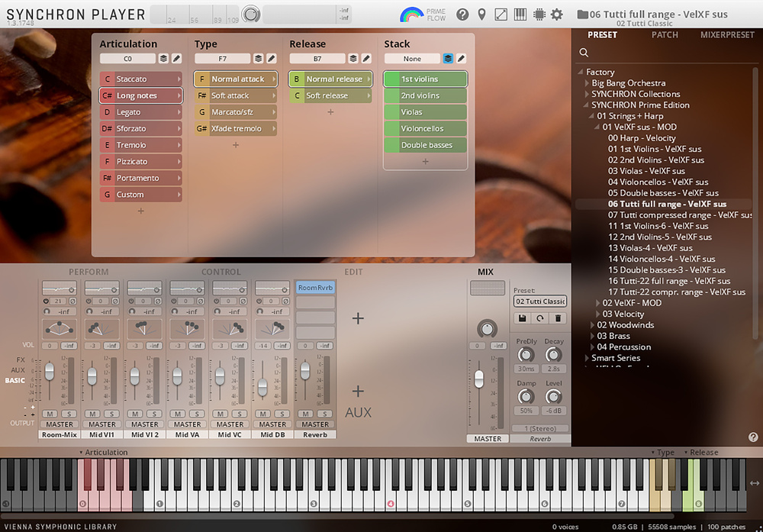Screen dimensions: 763x532
Task: Select the Xfade tremolo type
Action: click(235, 129)
